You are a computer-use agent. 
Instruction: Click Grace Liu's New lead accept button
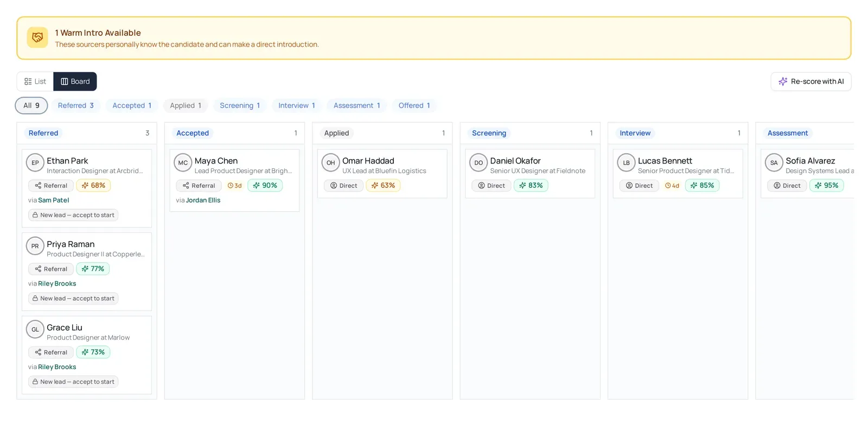point(73,382)
